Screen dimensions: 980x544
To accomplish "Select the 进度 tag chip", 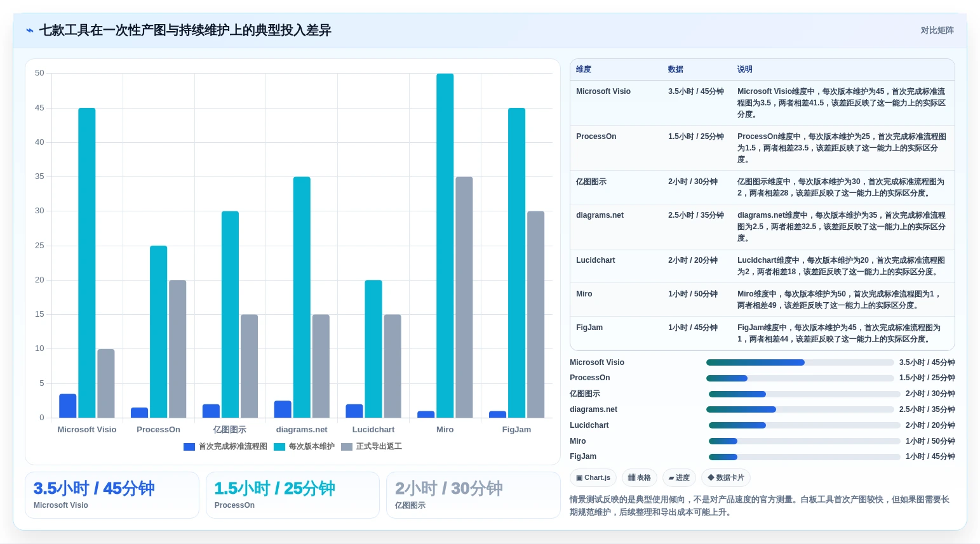I will tap(679, 478).
